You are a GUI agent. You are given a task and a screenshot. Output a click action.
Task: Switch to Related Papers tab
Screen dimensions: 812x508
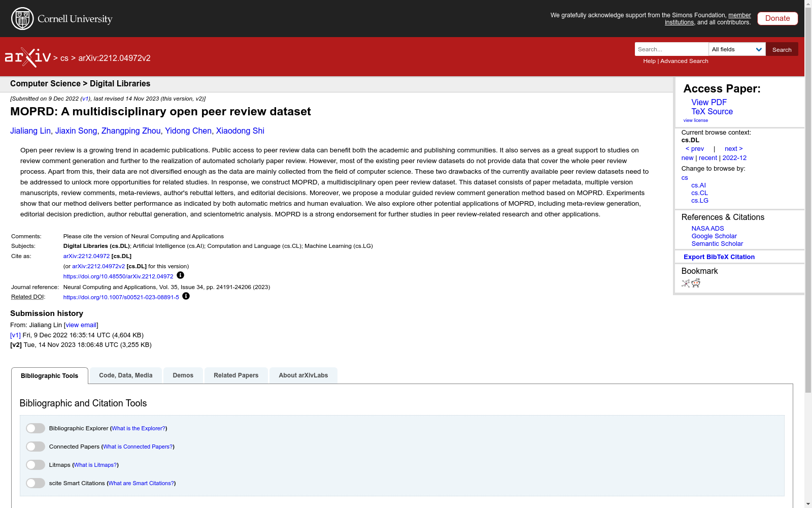(x=236, y=375)
